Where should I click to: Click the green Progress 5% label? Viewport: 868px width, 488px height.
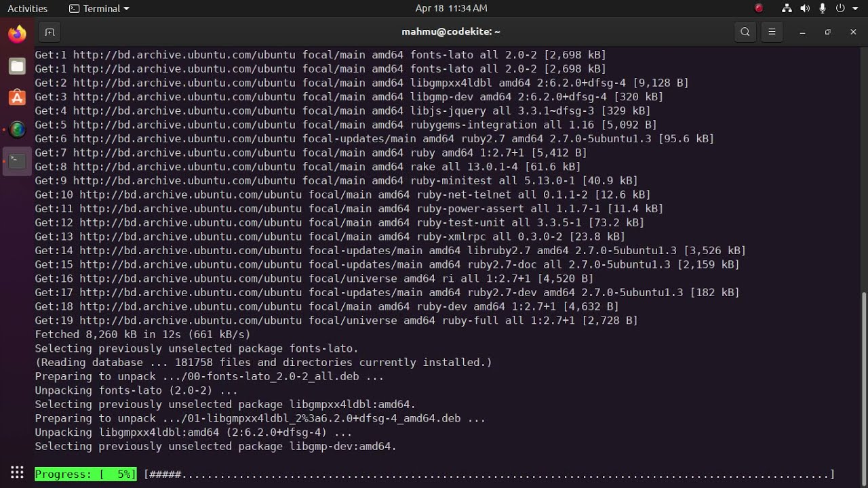[85, 474]
